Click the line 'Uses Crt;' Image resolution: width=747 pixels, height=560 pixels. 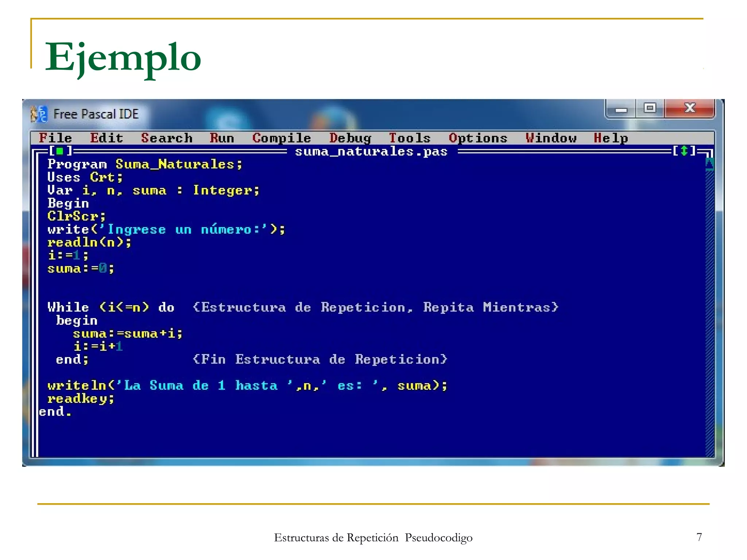85,177
